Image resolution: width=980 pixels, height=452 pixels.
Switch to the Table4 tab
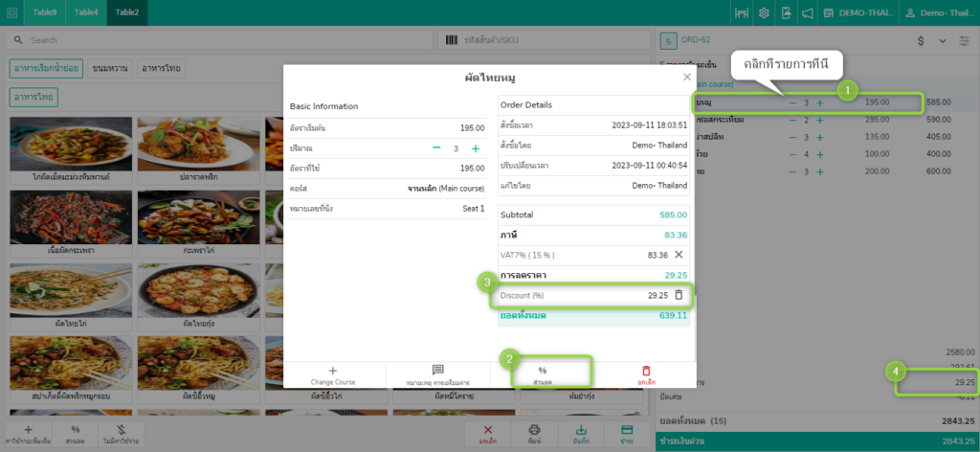[x=86, y=12]
